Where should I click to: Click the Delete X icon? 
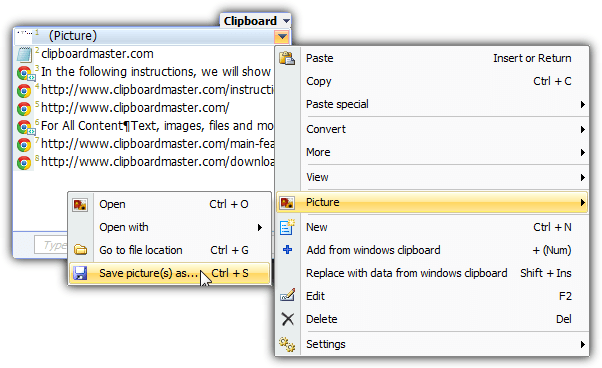288,319
